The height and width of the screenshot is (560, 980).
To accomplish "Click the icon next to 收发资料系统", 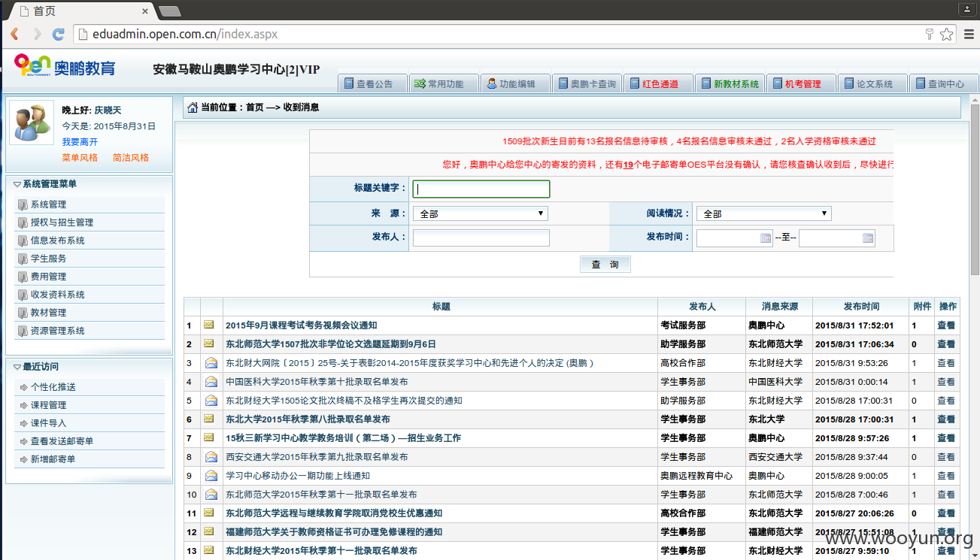I will pos(23,295).
